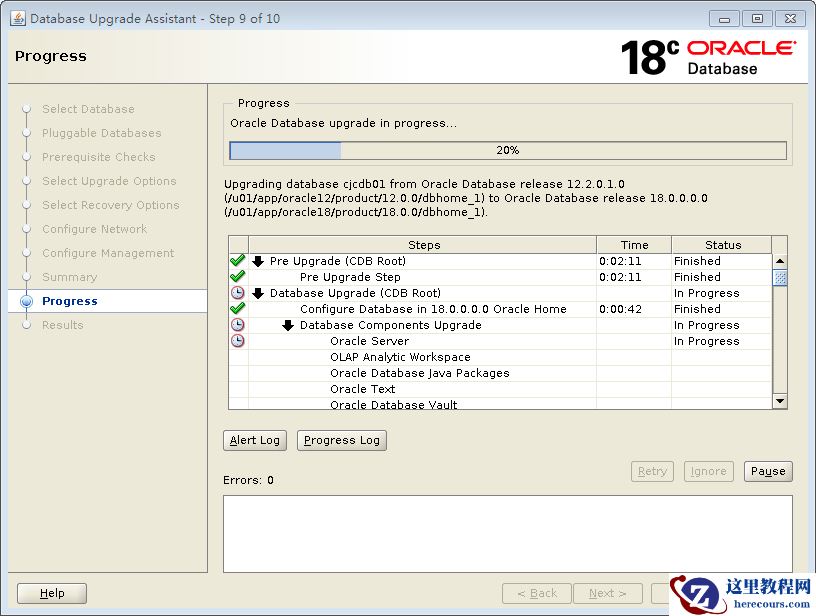
Task: Select the Oracle Text row
Action: click(x=501, y=390)
